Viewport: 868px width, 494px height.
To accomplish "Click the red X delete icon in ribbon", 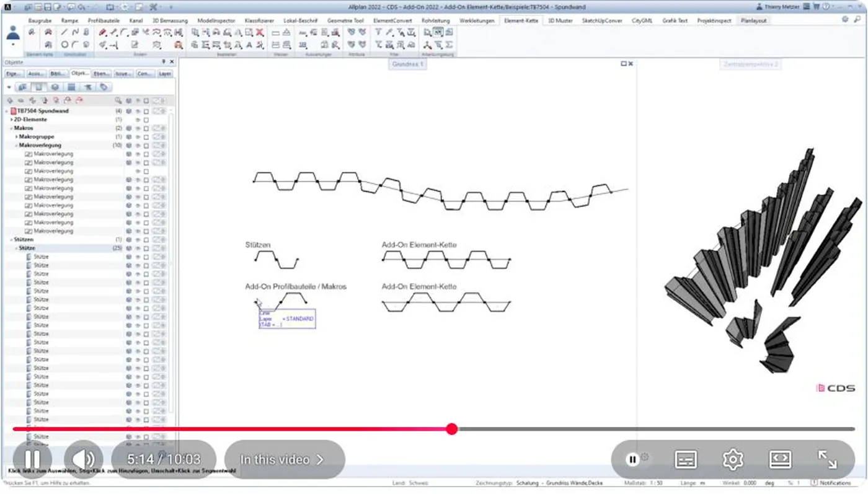I will point(260,32).
